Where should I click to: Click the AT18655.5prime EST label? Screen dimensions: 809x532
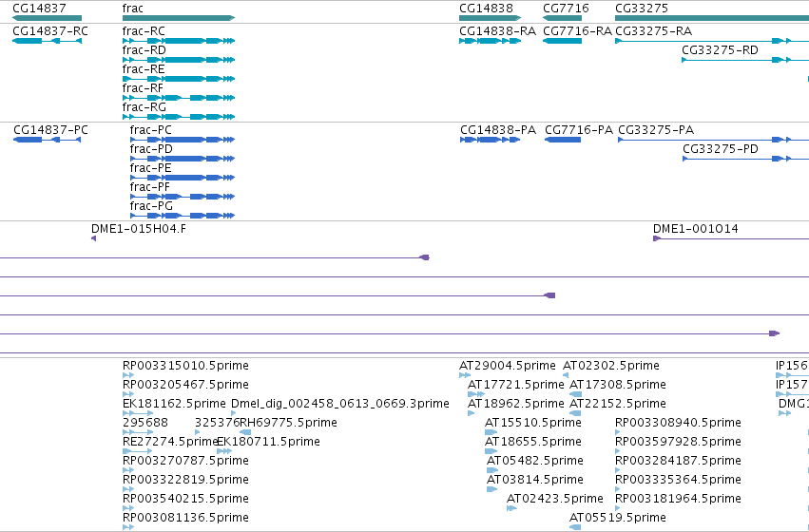pyautogui.click(x=533, y=441)
